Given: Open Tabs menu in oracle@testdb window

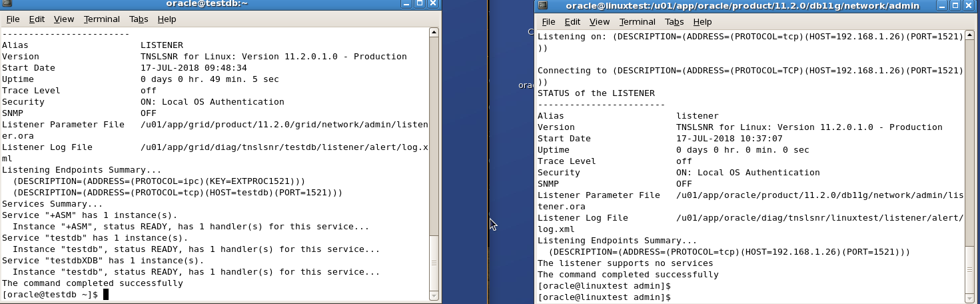Looking at the screenshot, I should (139, 19).
